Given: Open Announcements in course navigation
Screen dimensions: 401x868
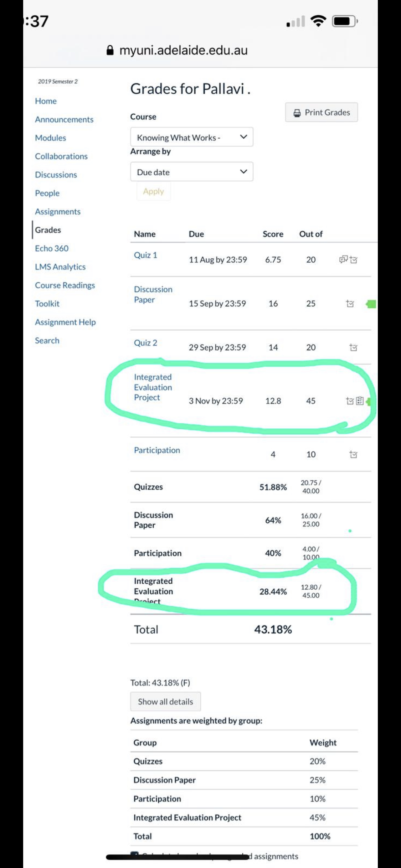Looking at the screenshot, I should click(x=64, y=119).
